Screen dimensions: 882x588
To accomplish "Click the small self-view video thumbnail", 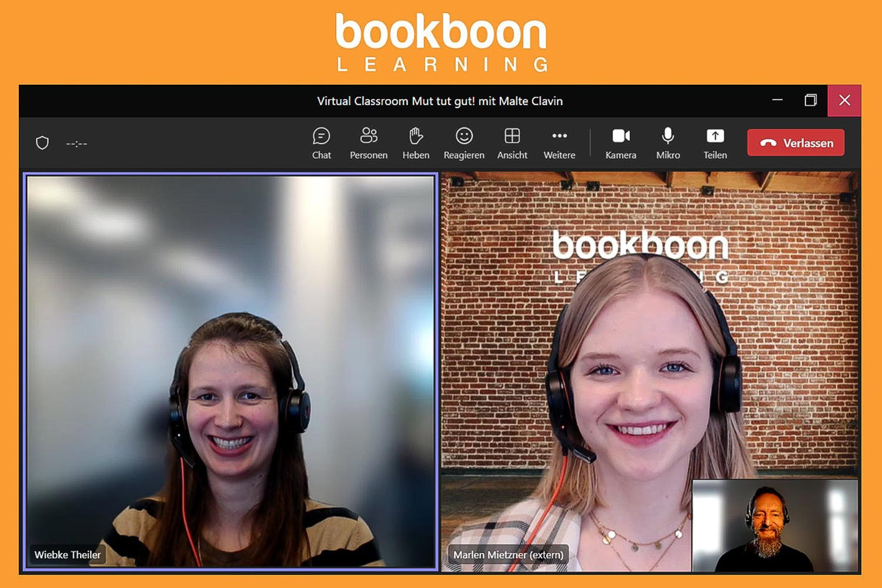I will pyautogui.click(x=775, y=526).
